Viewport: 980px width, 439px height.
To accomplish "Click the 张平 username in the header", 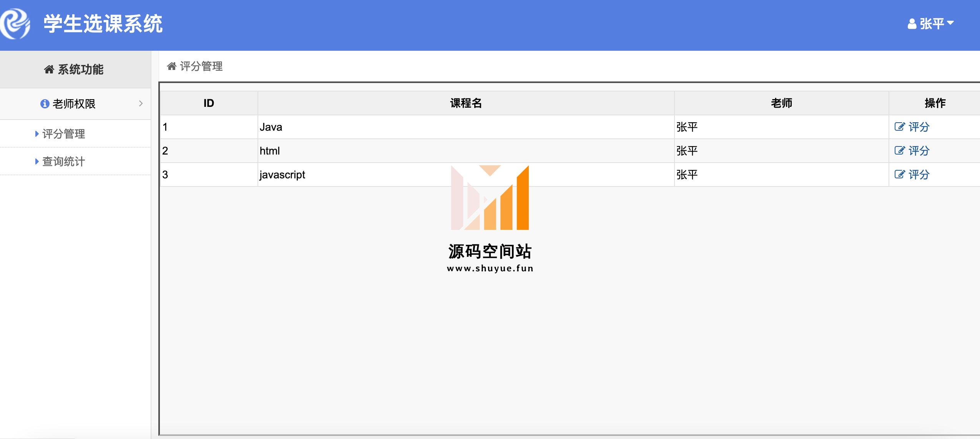I will point(932,24).
